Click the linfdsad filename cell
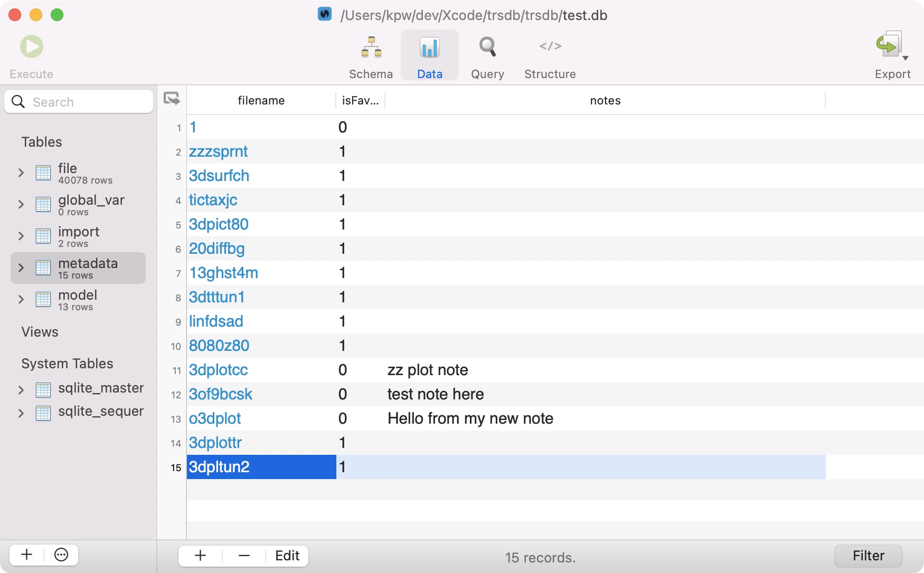This screenshot has height=573, width=924. click(x=261, y=321)
